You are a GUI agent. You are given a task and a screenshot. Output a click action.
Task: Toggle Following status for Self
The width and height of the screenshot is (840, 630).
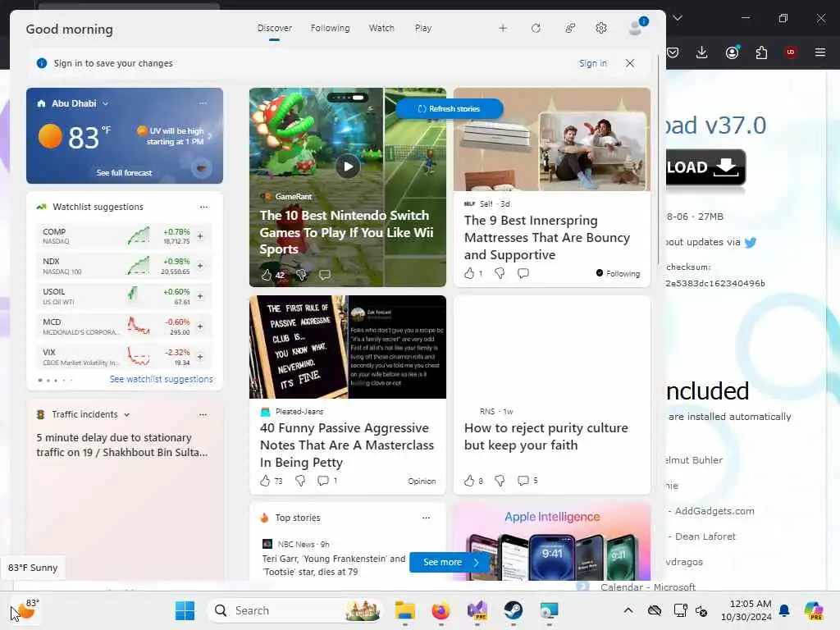618,273
